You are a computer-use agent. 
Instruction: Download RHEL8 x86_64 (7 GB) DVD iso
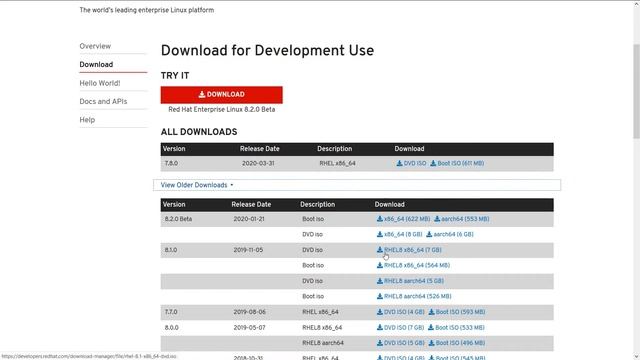pos(409,250)
